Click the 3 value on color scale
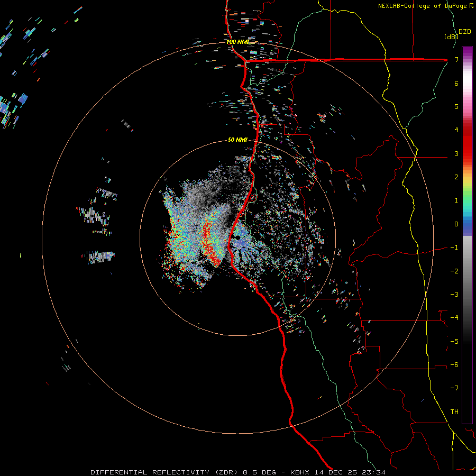 coord(456,153)
